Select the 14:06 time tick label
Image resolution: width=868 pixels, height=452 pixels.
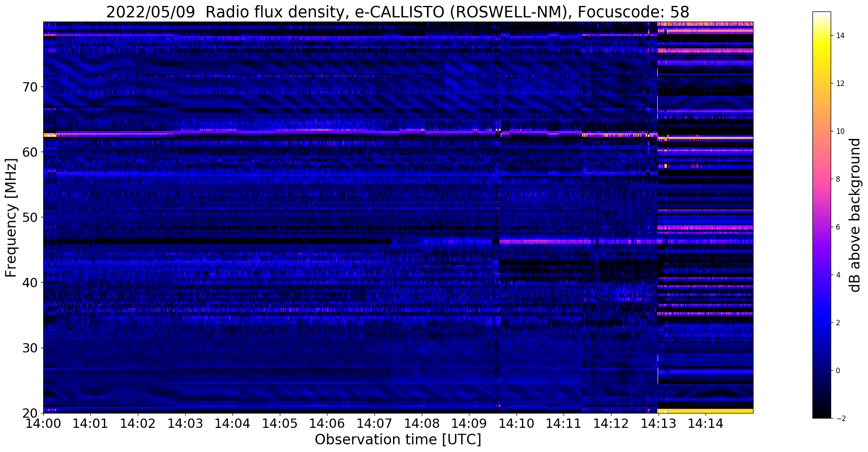(x=327, y=423)
